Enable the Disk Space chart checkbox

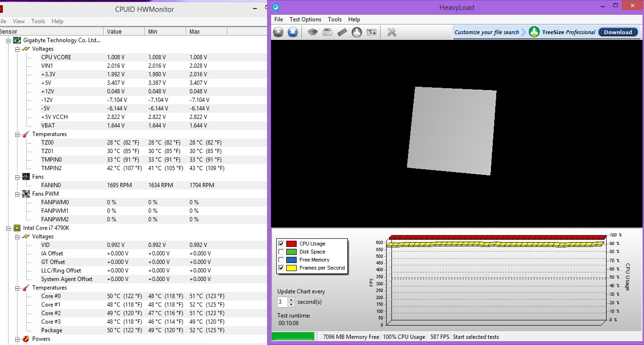[281, 252]
